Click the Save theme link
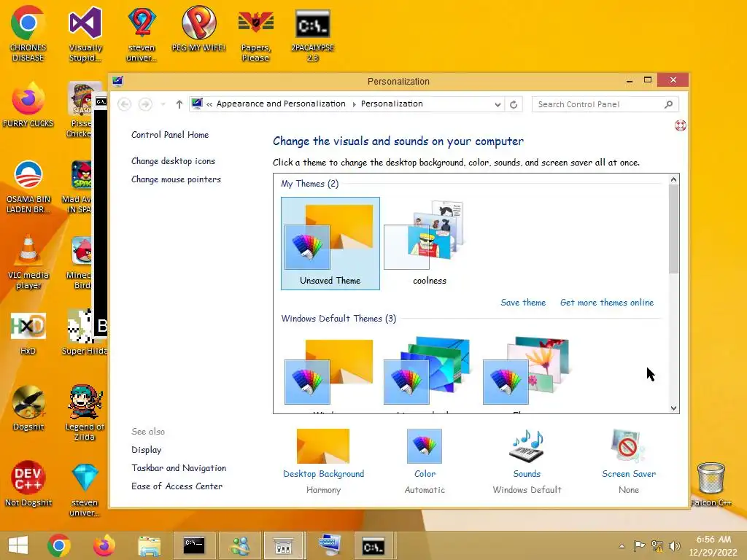Viewport: 747px width, 560px height. click(523, 303)
